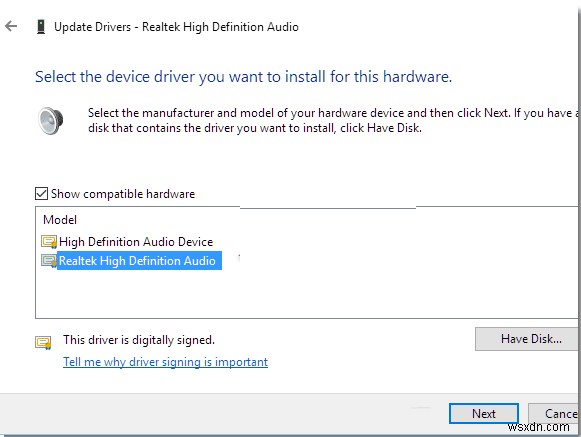Viewport: 581px width, 437px height.
Task: Cancel the driver update wizard
Action: pyautogui.click(x=554, y=413)
